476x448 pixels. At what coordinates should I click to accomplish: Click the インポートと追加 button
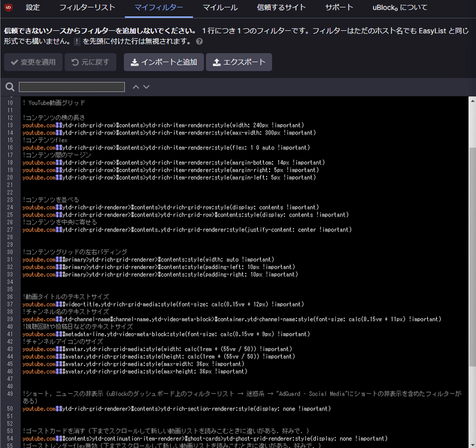coord(164,62)
